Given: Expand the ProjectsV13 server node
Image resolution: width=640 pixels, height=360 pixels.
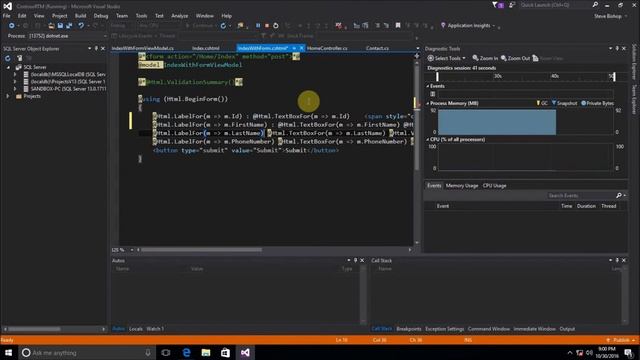Looking at the screenshot, I should pyautogui.click(x=15, y=82).
